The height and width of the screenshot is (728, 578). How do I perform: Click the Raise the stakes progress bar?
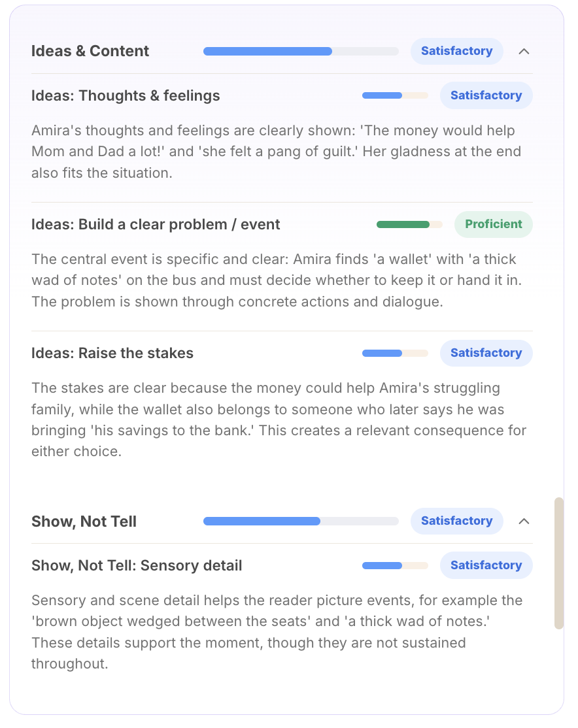(x=395, y=354)
